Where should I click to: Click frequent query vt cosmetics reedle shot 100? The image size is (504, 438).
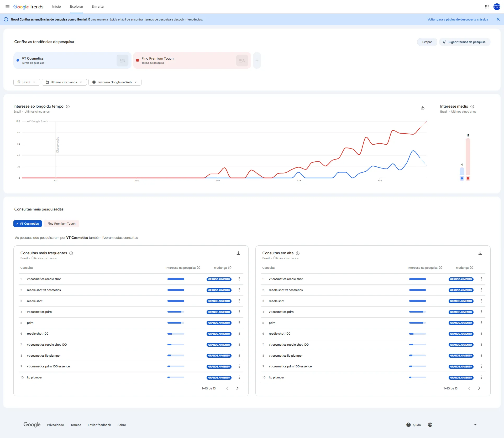click(47, 345)
